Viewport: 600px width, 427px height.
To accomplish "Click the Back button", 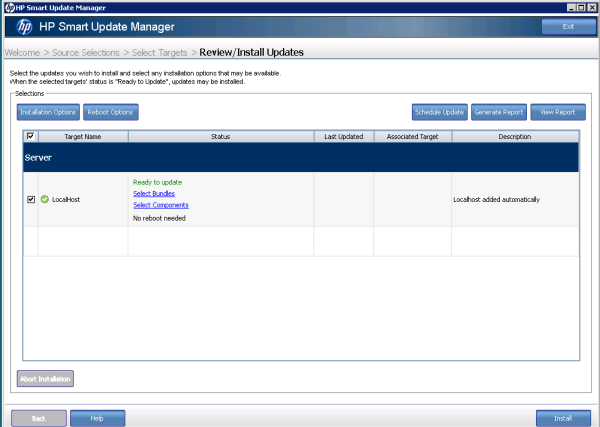I will pyautogui.click(x=39, y=417).
